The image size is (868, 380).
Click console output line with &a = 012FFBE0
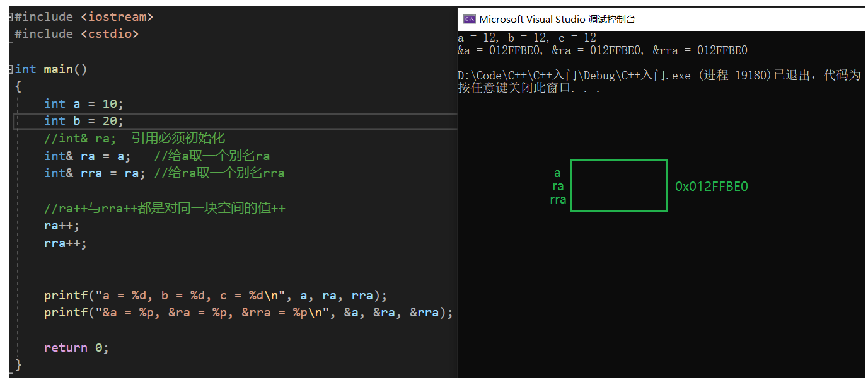pos(603,50)
